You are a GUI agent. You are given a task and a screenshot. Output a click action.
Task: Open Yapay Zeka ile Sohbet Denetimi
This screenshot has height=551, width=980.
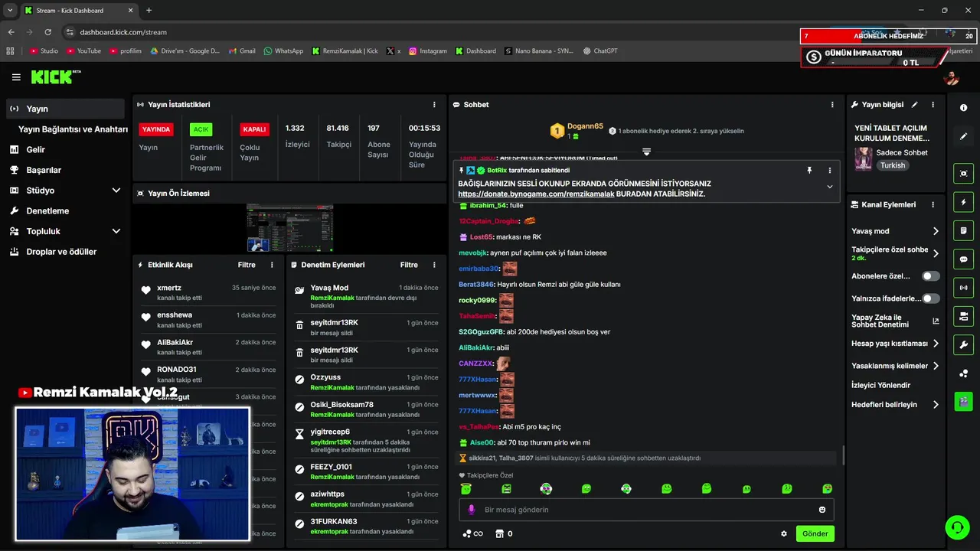point(895,321)
